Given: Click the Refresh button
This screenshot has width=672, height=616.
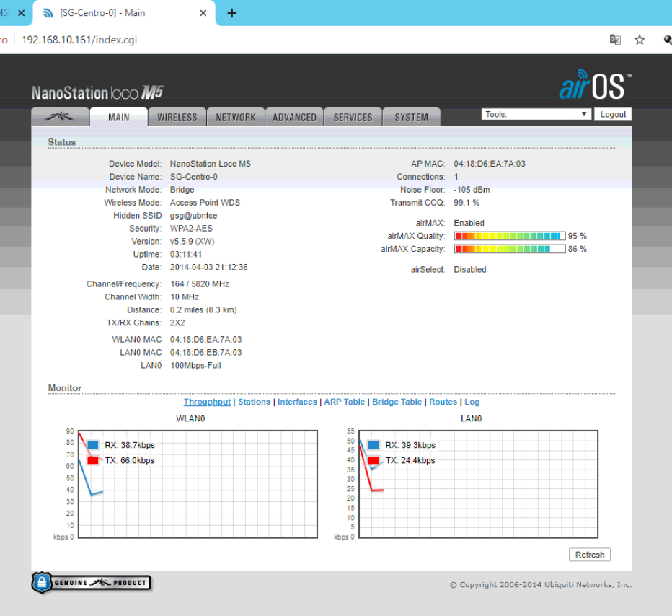Looking at the screenshot, I should (x=590, y=554).
